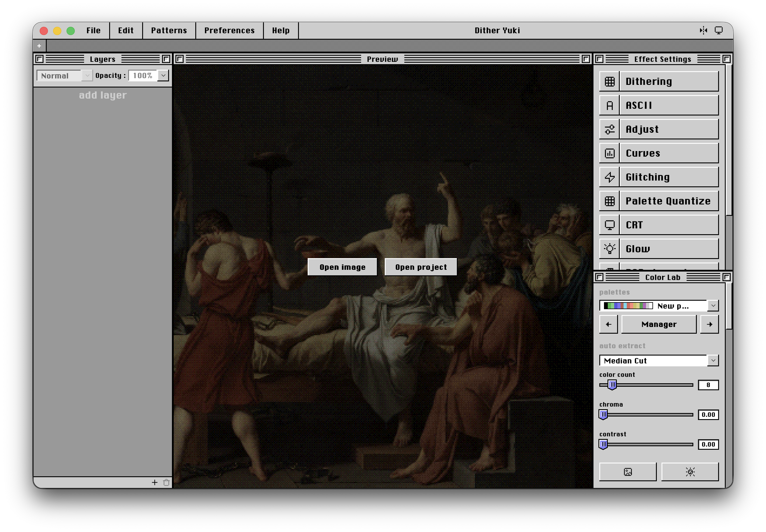Click the CRT monitor icon
766x532 pixels.
tap(610, 225)
